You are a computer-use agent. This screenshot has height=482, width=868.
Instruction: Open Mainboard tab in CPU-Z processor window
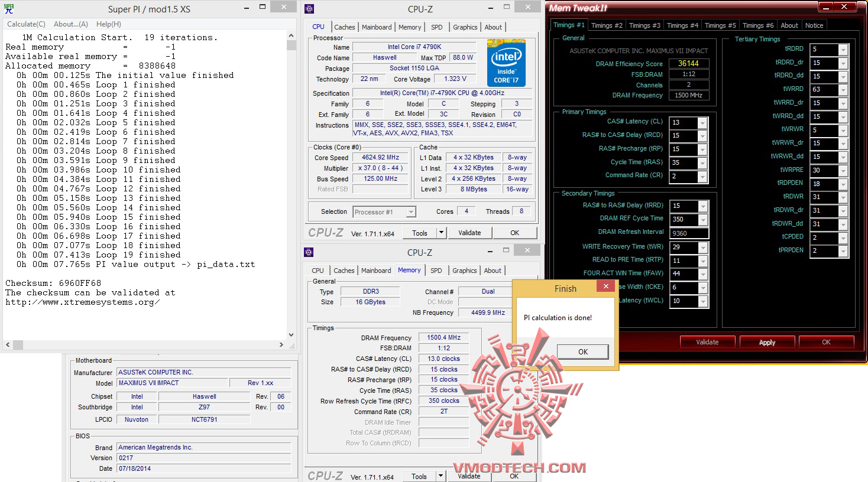[x=377, y=27]
